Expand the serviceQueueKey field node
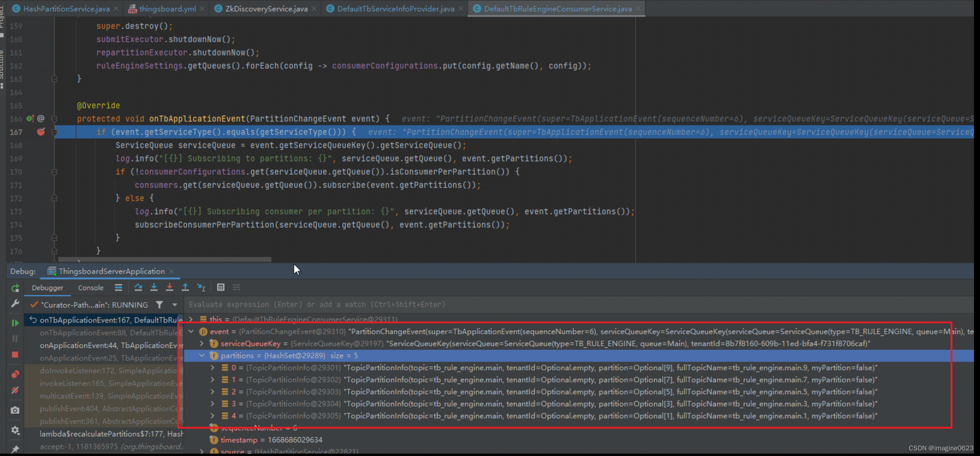The height and width of the screenshot is (456, 980). [202, 344]
